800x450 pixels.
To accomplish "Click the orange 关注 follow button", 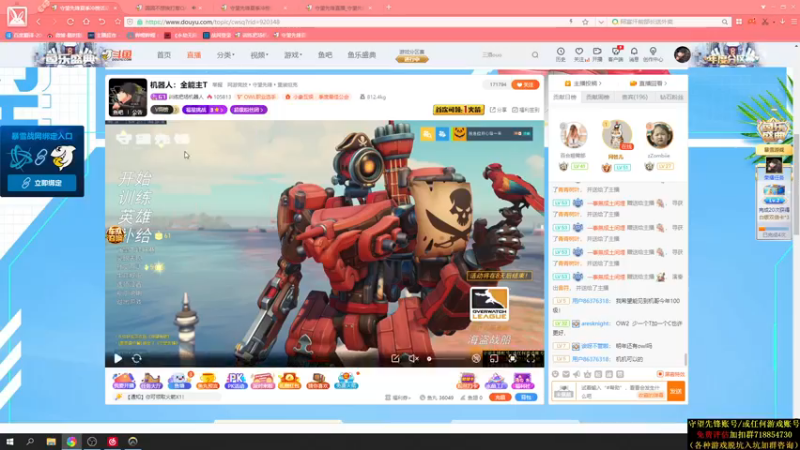I will [525, 85].
